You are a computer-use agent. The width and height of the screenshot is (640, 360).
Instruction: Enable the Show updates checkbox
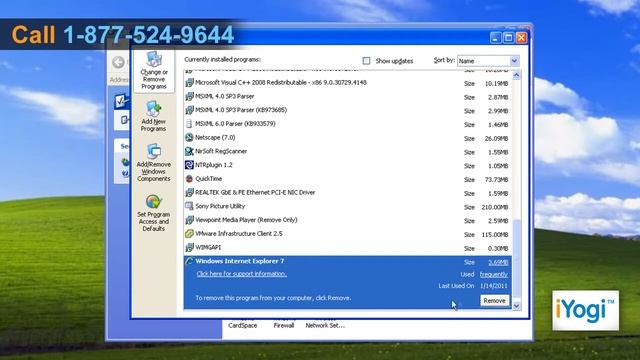coord(366,61)
